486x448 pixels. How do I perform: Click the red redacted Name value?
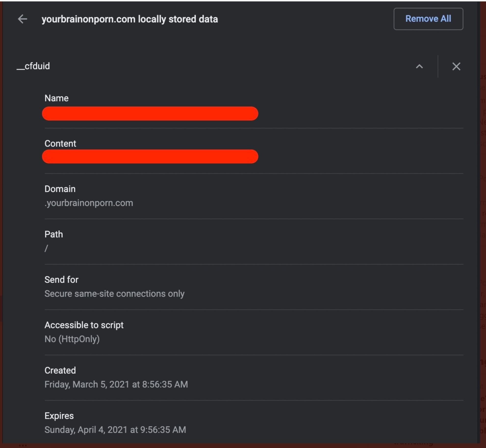(x=150, y=114)
